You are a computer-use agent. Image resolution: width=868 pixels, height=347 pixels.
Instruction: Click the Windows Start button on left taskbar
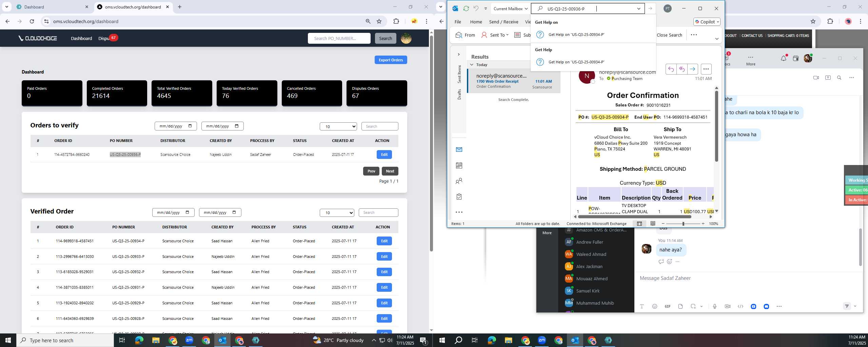tap(8, 340)
